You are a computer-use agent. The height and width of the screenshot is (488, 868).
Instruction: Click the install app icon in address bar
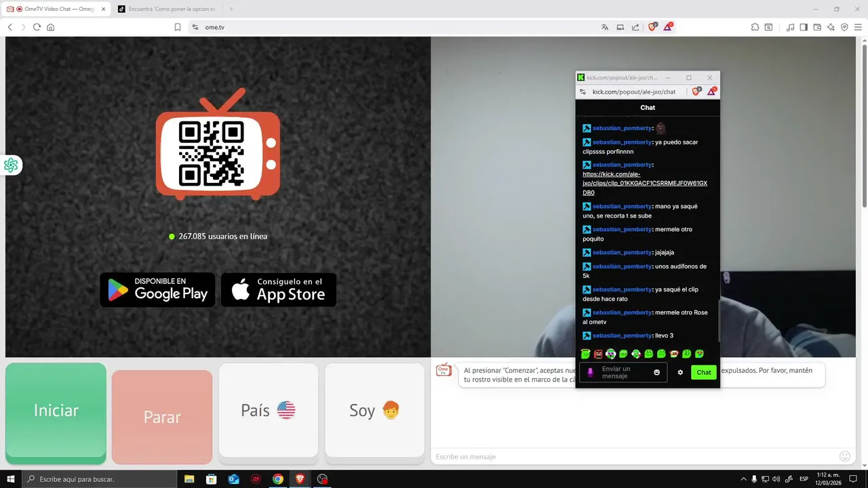click(x=620, y=27)
